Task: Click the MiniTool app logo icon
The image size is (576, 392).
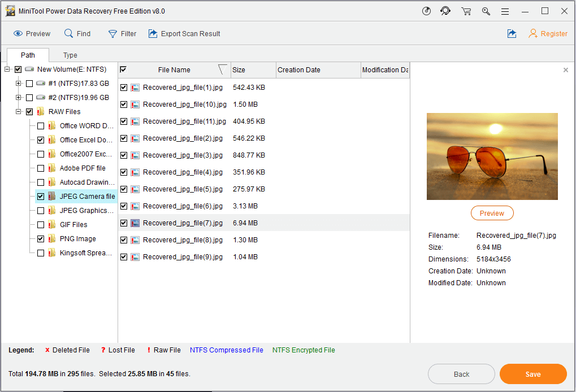Action: [10, 11]
